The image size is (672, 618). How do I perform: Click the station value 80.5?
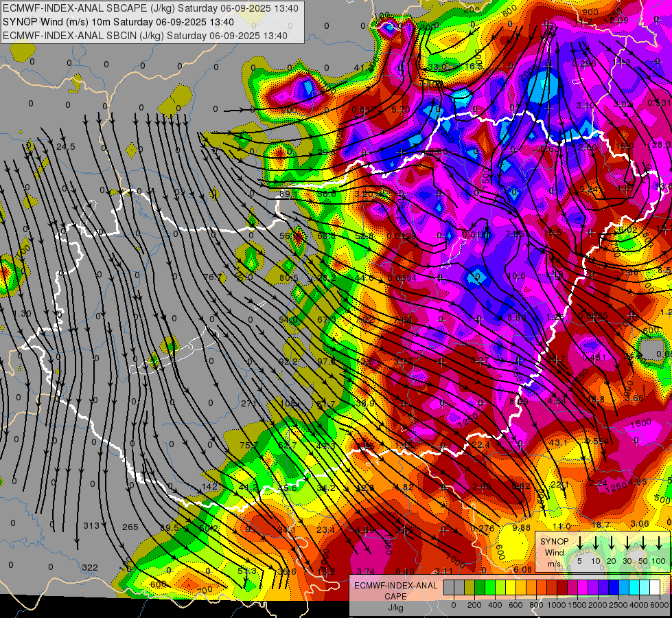coord(289,277)
